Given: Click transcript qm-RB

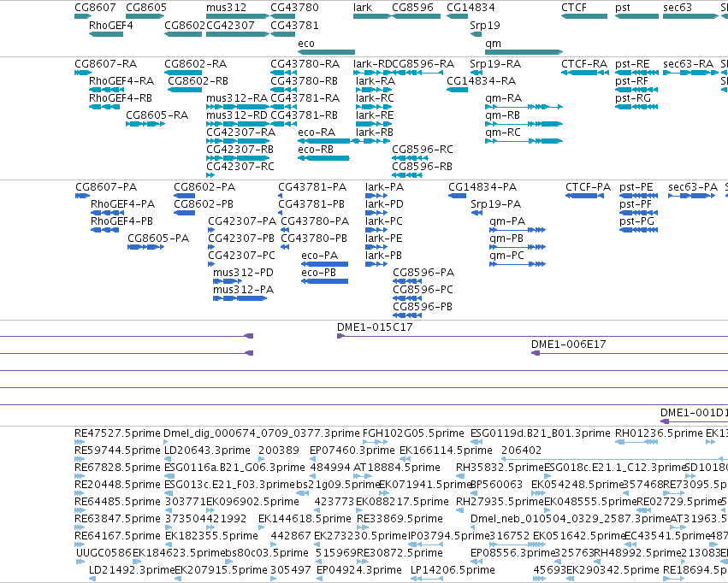Looking at the screenshot, I should (x=524, y=124).
